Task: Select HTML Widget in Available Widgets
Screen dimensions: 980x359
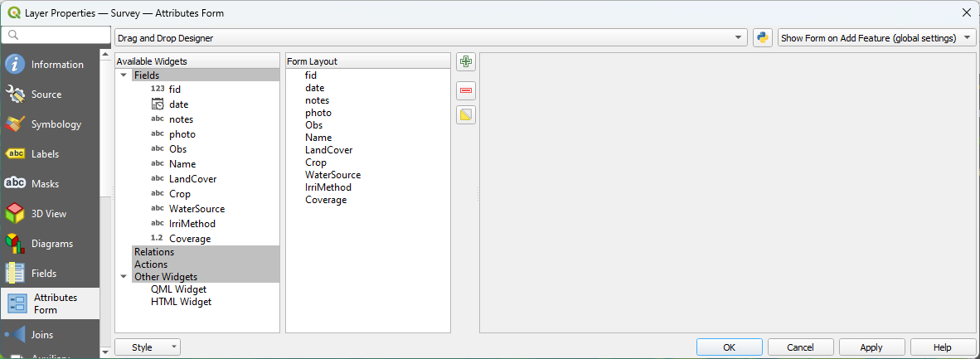Action: pos(181,302)
